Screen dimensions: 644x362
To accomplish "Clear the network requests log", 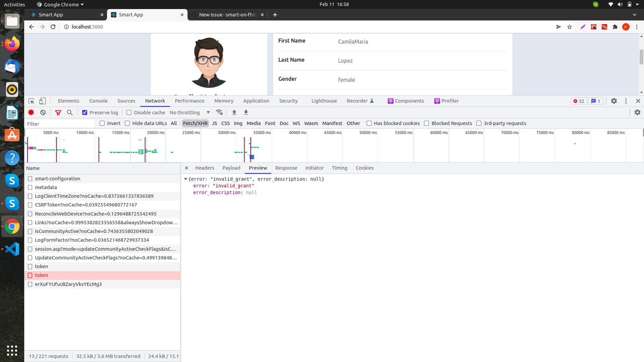I will [x=43, y=112].
